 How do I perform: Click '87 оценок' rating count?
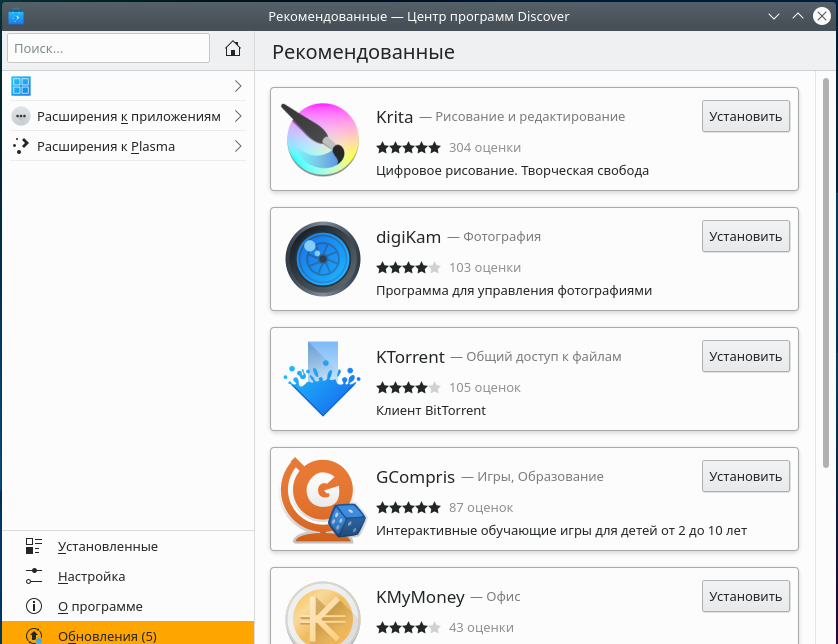coord(481,507)
